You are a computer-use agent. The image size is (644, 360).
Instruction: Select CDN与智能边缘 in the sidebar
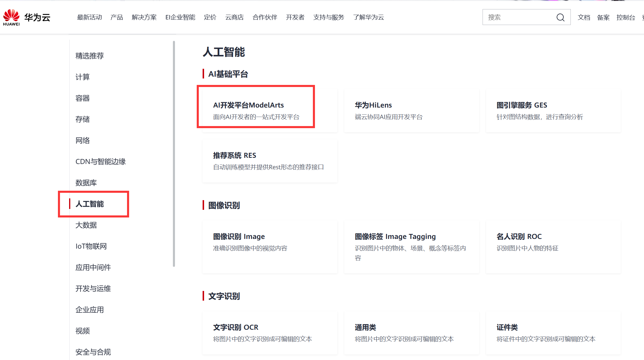click(x=101, y=162)
